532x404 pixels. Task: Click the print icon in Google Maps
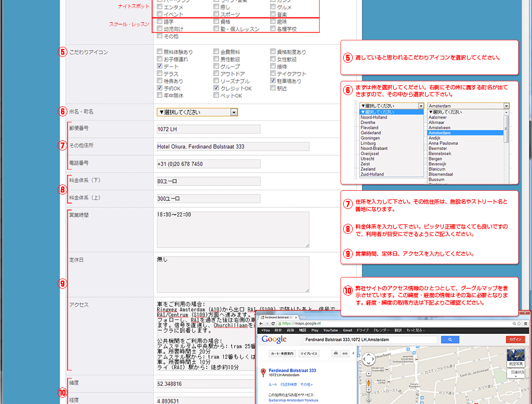tap(336, 353)
